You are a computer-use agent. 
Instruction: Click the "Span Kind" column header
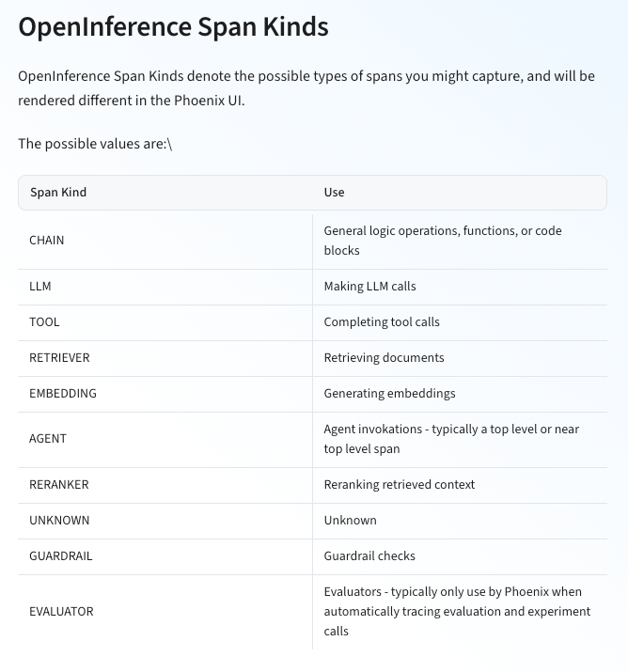pyautogui.click(x=58, y=193)
